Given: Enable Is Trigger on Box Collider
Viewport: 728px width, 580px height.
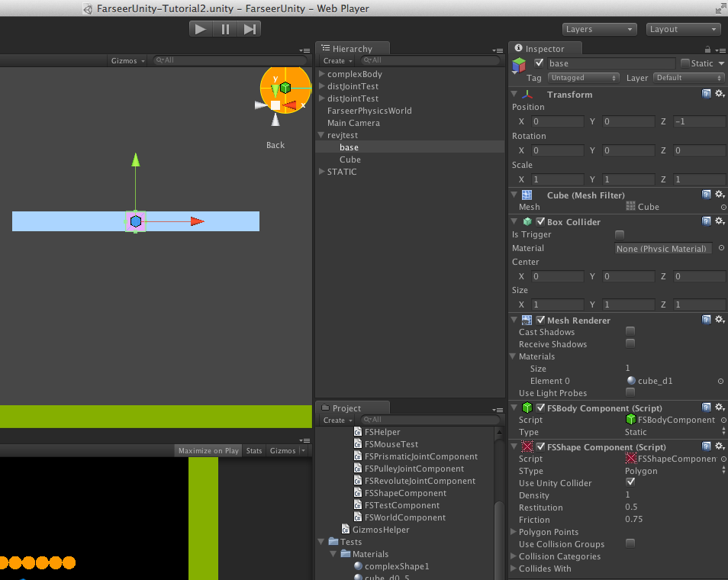Looking at the screenshot, I should click(x=620, y=234).
